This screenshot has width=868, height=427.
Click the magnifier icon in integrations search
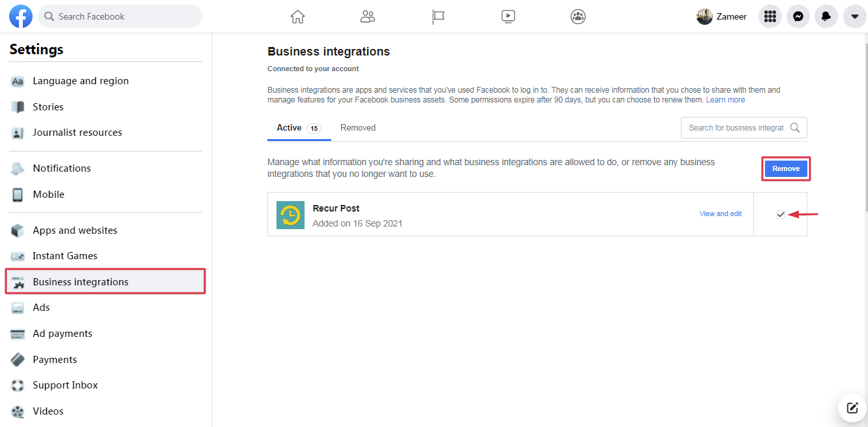pyautogui.click(x=795, y=128)
